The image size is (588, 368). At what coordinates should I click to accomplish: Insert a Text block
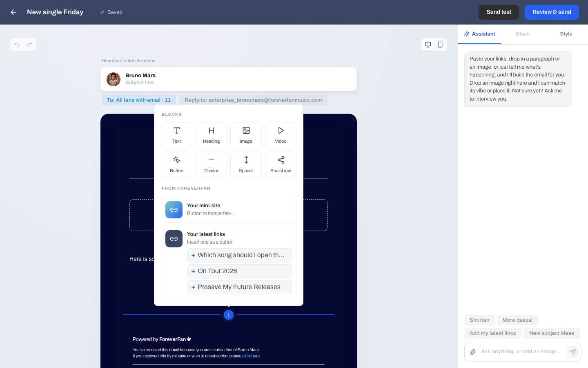click(x=176, y=135)
